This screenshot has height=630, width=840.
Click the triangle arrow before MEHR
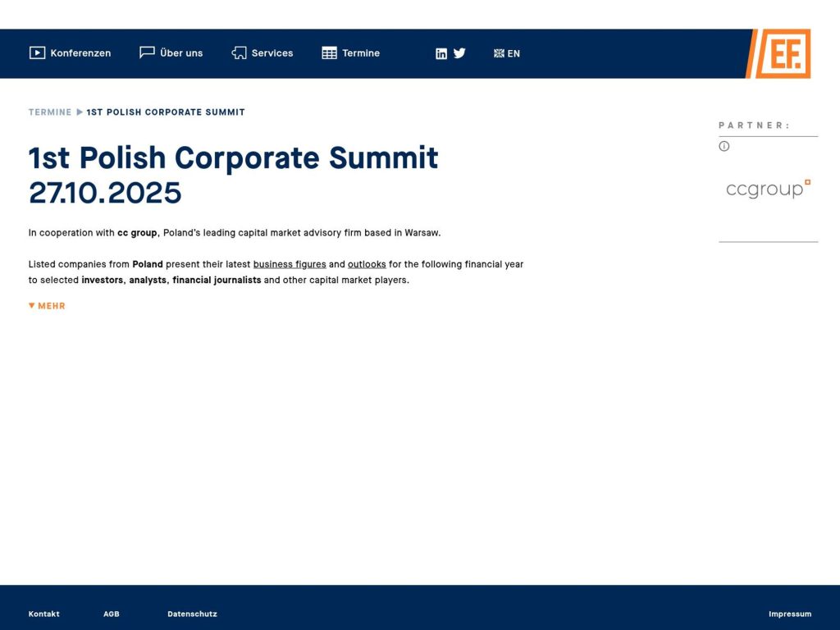click(x=31, y=305)
